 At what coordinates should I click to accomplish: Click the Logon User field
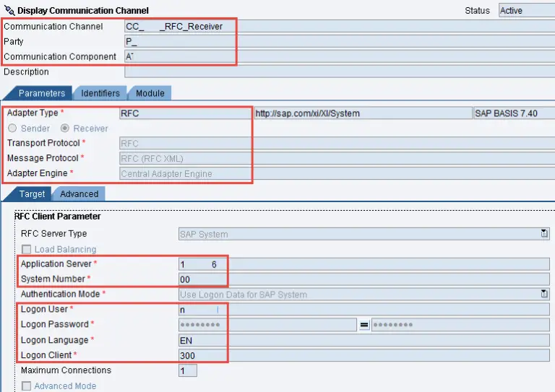(363, 310)
